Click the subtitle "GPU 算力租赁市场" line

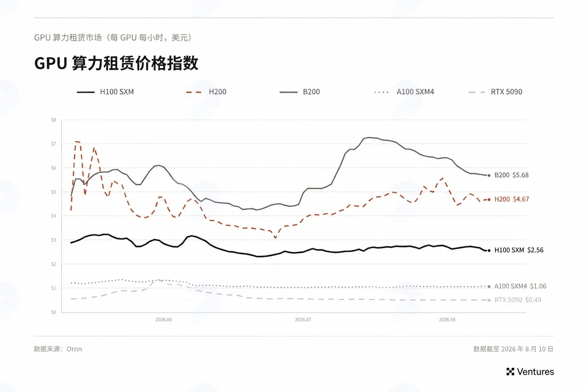click(x=113, y=38)
